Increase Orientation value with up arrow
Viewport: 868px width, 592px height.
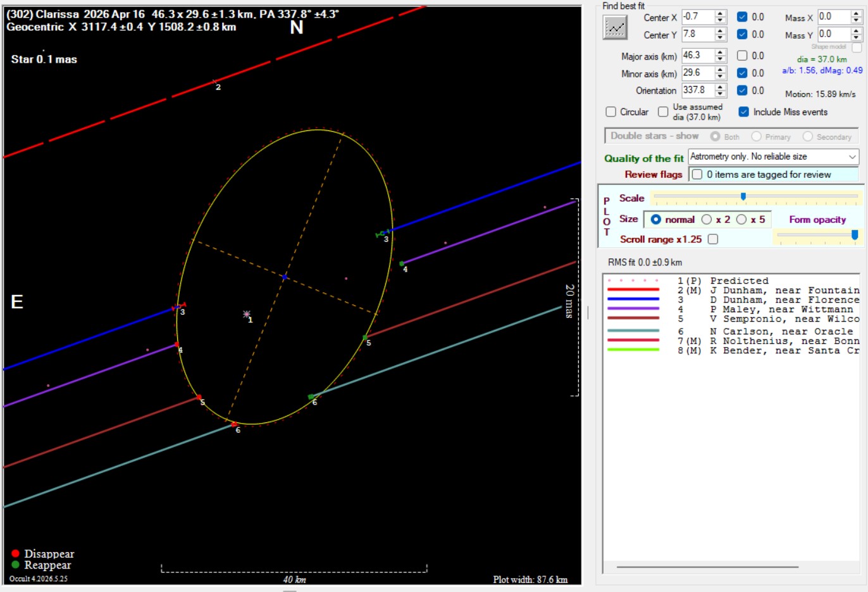pos(720,87)
